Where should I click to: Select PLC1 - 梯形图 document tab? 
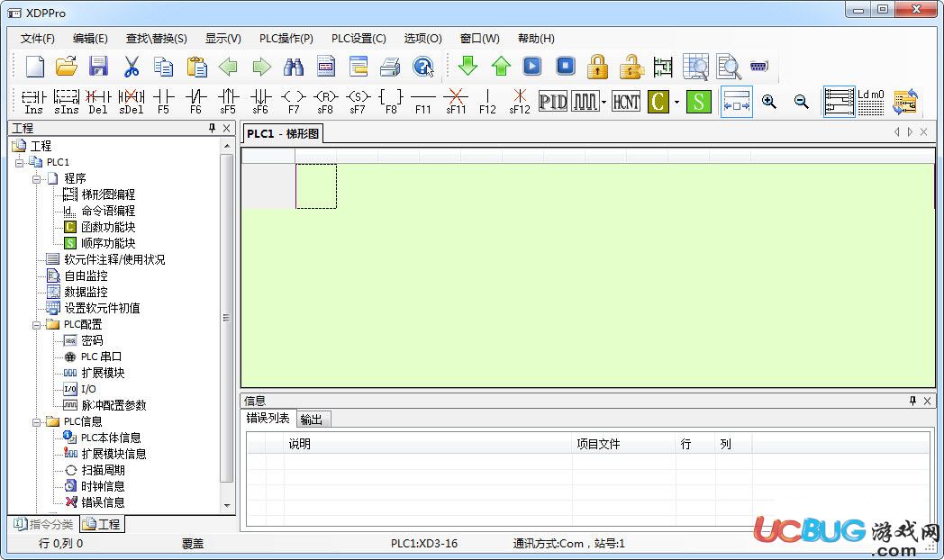282,133
